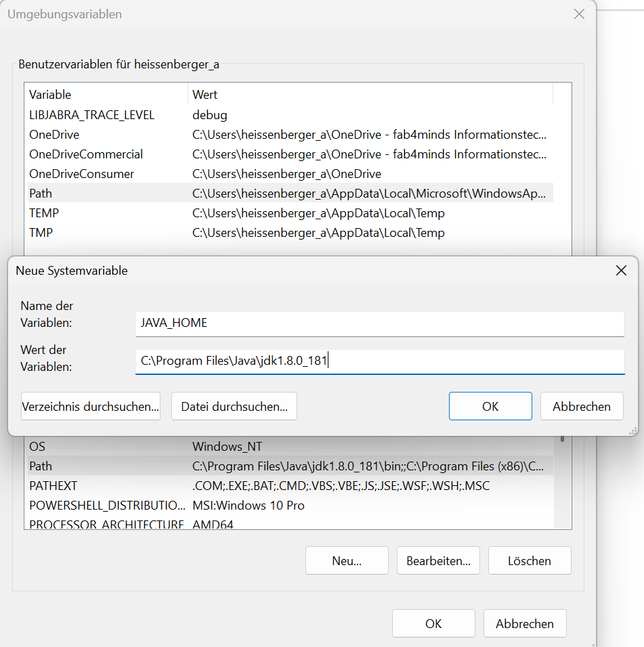Click Abbrechen at the bottom of Umgebungsvariablen

pos(525,623)
